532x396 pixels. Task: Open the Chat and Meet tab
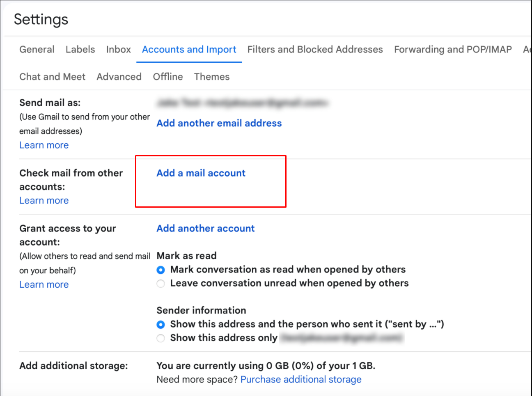point(52,77)
